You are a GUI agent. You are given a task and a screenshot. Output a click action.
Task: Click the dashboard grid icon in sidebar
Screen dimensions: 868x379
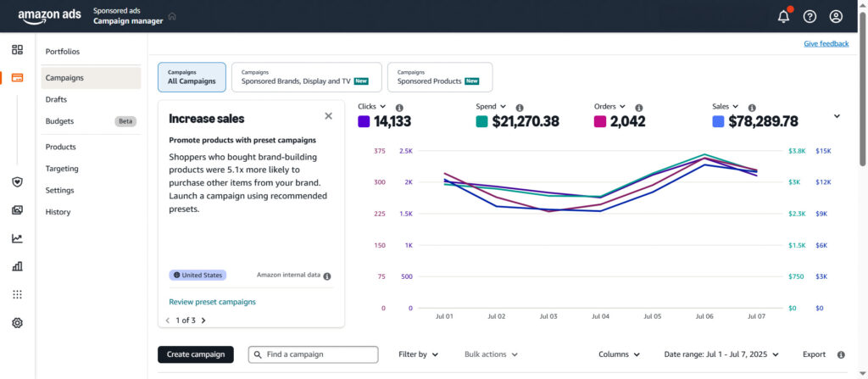[17, 50]
